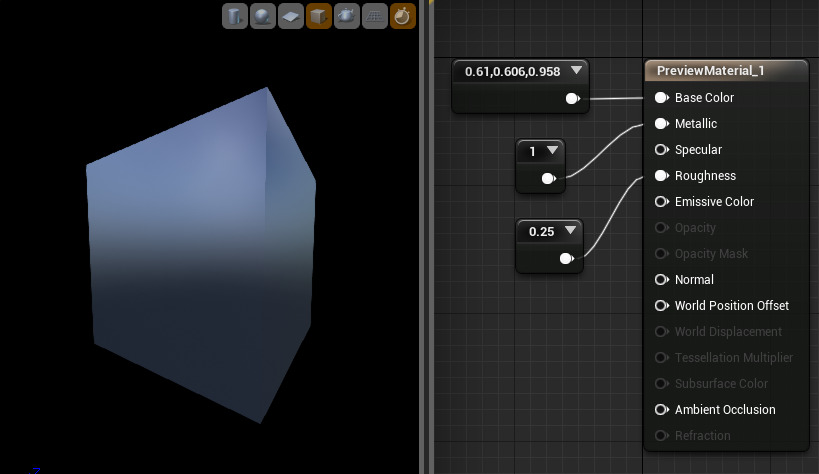
Task: Toggle realtime preview stopwatch icon
Action: click(x=403, y=16)
